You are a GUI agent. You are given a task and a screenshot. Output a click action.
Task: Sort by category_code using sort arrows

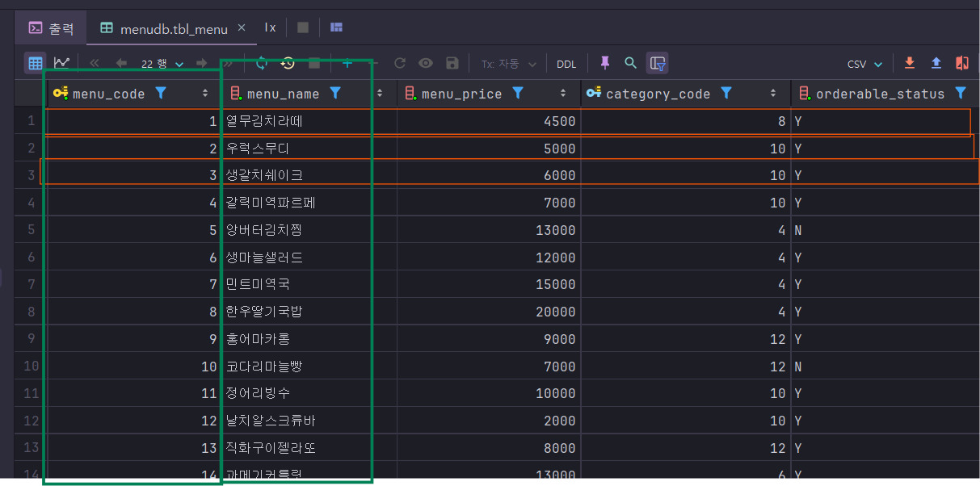pos(773,94)
